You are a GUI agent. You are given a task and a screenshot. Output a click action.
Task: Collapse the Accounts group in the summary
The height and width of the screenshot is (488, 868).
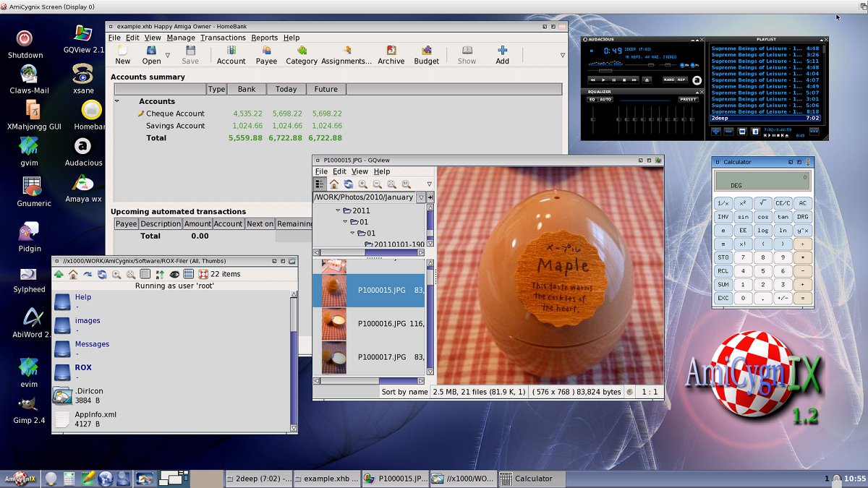point(117,101)
